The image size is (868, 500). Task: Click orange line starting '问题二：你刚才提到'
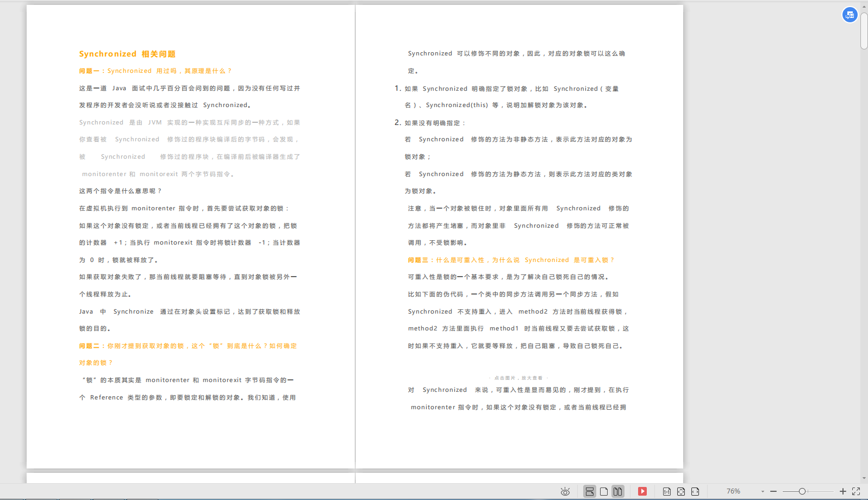[x=188, y=346]
